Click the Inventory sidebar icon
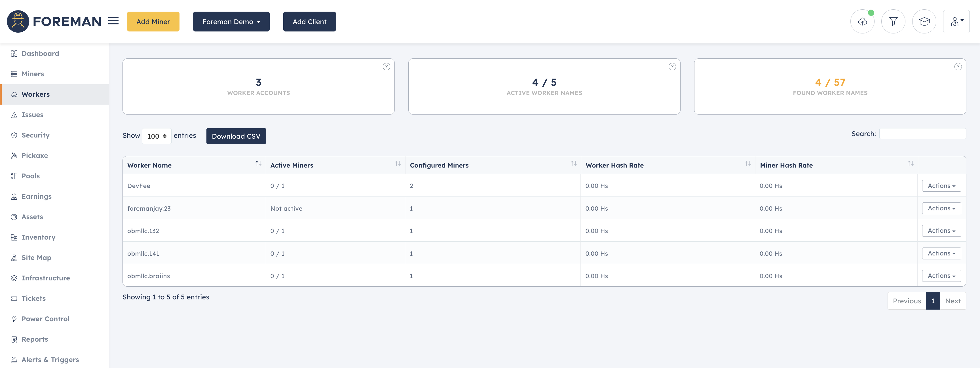The height and width of the screenshot is (368, 980). pos(14,238)
